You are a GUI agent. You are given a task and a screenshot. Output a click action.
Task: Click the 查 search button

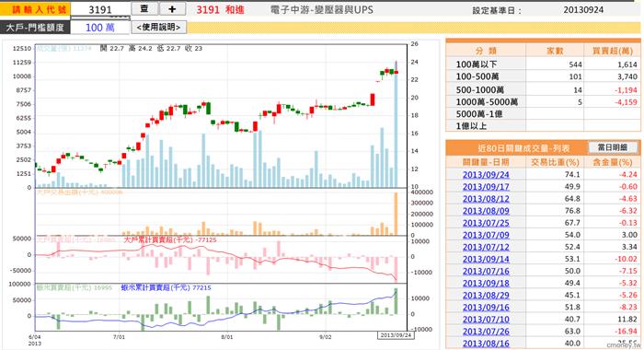point(144,9)
